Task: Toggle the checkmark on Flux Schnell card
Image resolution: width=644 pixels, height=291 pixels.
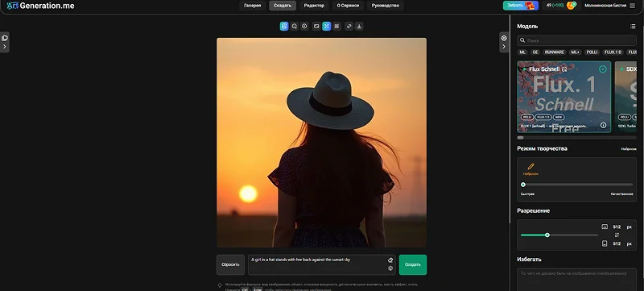Action: [602, 69]
